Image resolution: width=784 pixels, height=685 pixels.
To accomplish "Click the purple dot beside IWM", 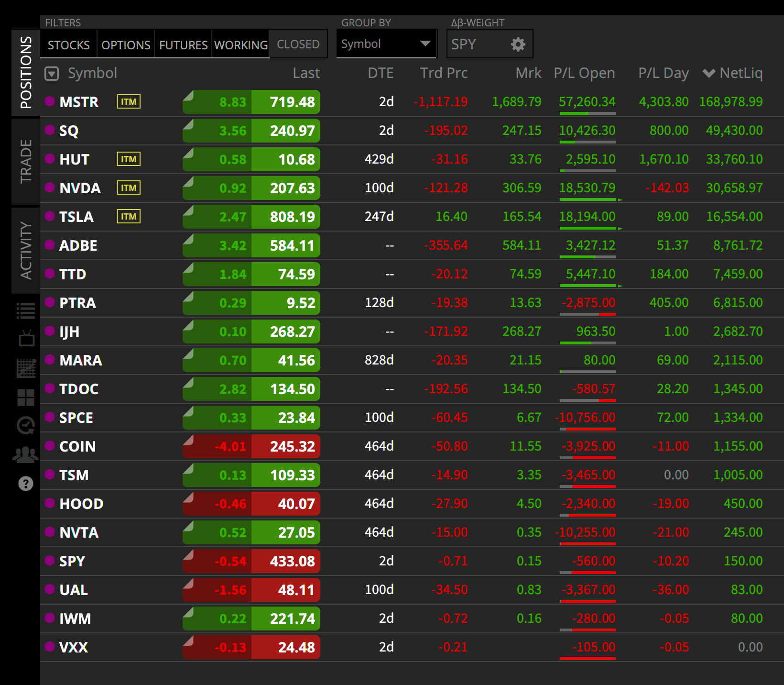I will pos(50,618).
